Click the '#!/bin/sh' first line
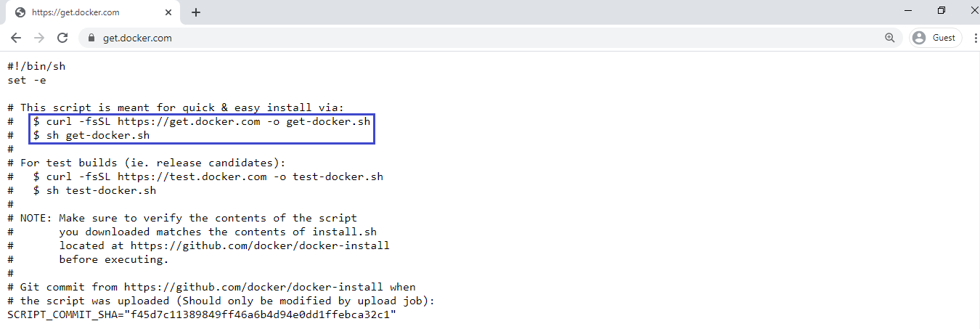The width and height of the screenshot is (980, 329). (x=36, y=66)
